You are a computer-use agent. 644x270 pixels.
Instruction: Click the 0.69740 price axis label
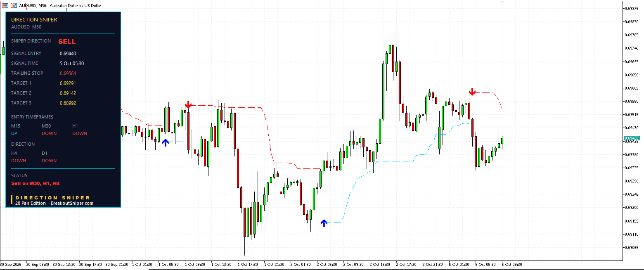click(x=632, y=48)
